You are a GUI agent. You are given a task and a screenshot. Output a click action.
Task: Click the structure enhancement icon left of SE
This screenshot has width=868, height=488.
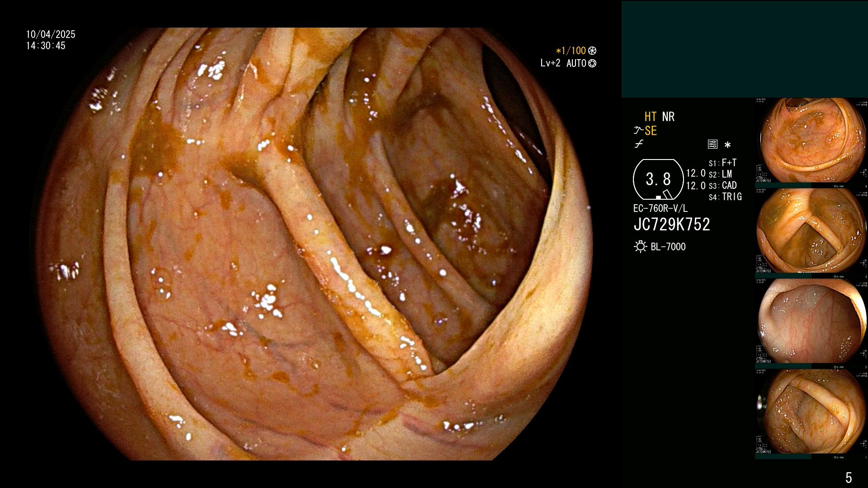coord(638,131)
